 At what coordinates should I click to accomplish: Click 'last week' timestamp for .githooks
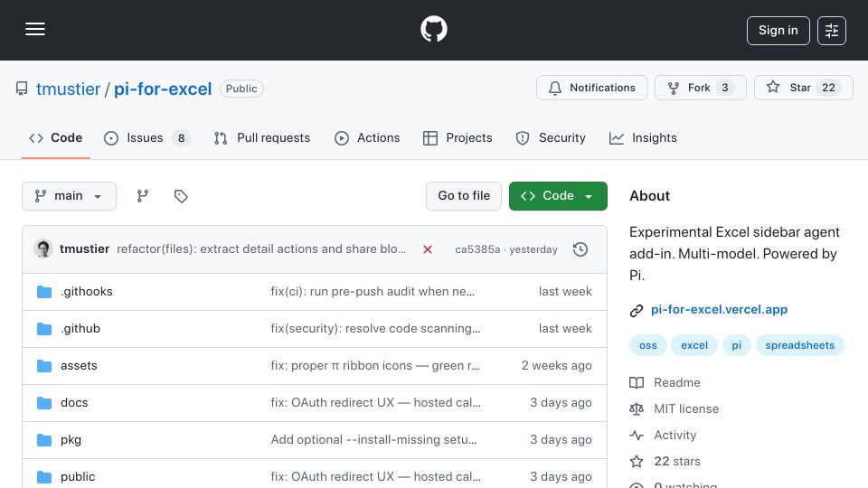pyautogui.click(x=565, y=292)
